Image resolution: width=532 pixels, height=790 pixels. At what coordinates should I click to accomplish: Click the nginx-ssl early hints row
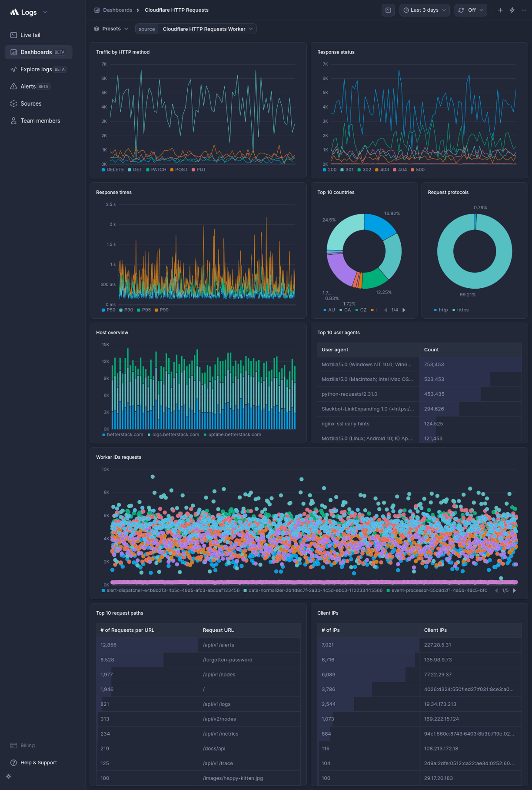point(419,423)
